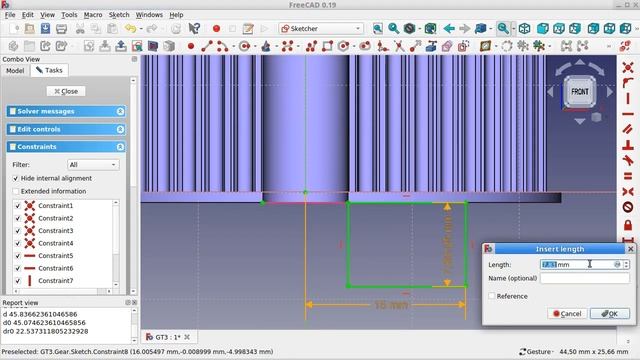Open the Sketcher workbench dropdown
Screen dimensions: 640x360
[321, 29]
